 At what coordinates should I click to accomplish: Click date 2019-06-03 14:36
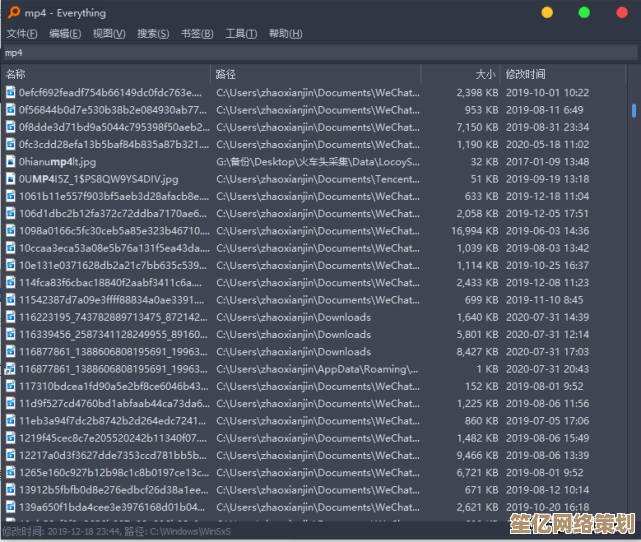pos(547,231)
